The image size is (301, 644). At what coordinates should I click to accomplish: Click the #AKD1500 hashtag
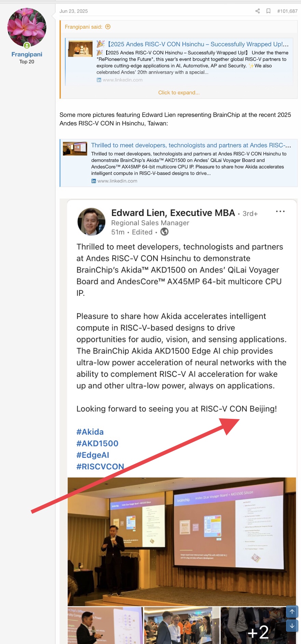coord(97,443)
